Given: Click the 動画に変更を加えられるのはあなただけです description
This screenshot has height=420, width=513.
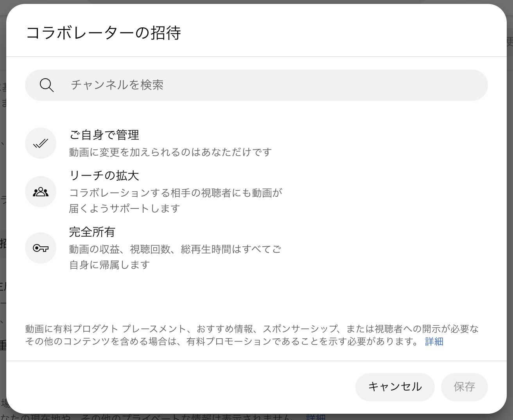Looking at the screenshot, I should click(x=170, y=152).
